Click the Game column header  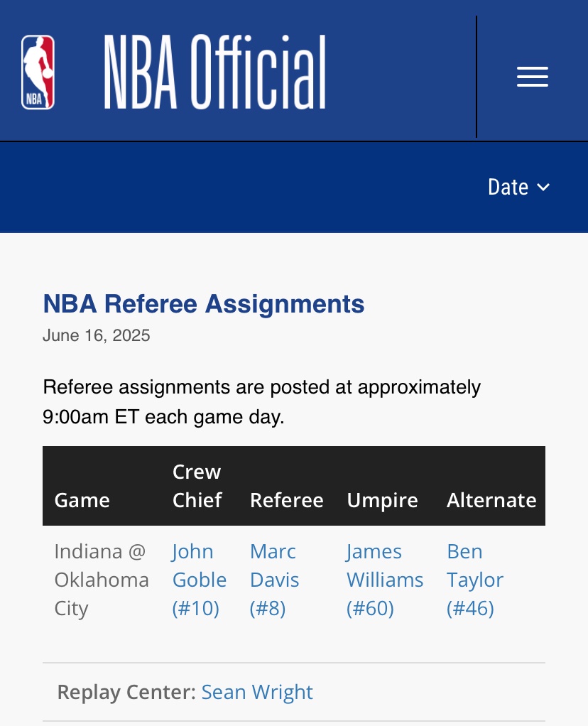[82, 500]
